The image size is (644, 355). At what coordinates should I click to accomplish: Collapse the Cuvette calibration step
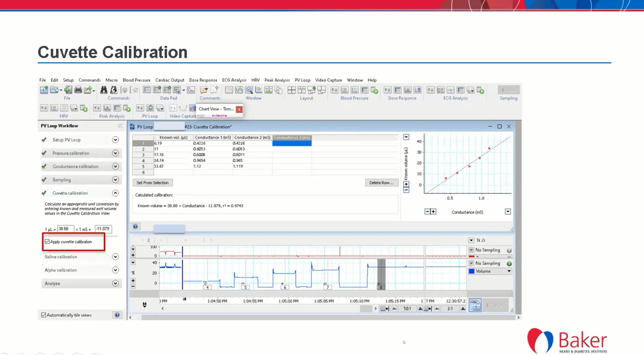coord(115,193)
